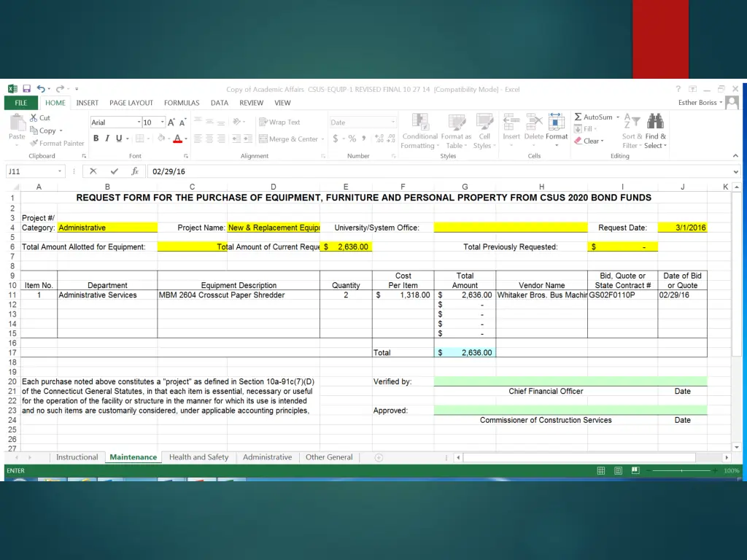The image size is (747, 560).
Task: Click the green FILE button
Action: click(x=20, y=103)
